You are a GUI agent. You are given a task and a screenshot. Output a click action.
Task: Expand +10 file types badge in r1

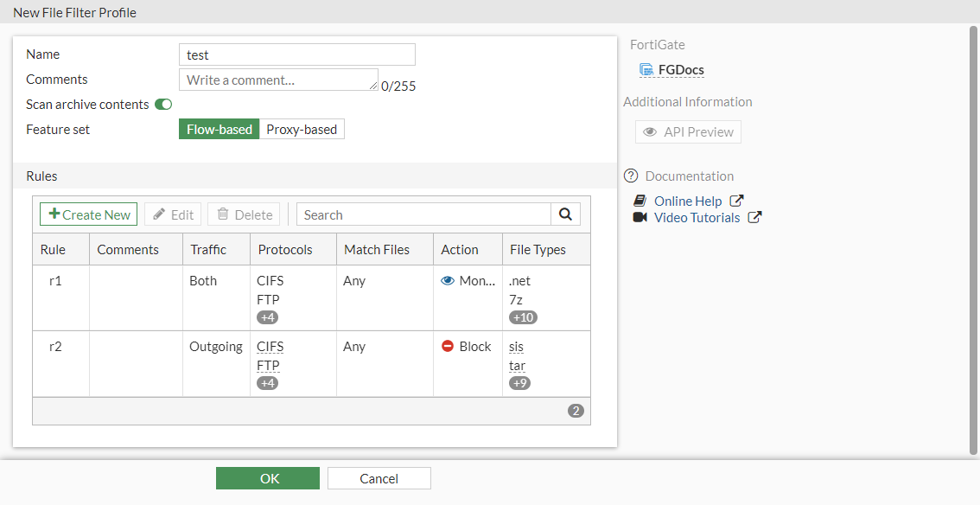point(523,317)
